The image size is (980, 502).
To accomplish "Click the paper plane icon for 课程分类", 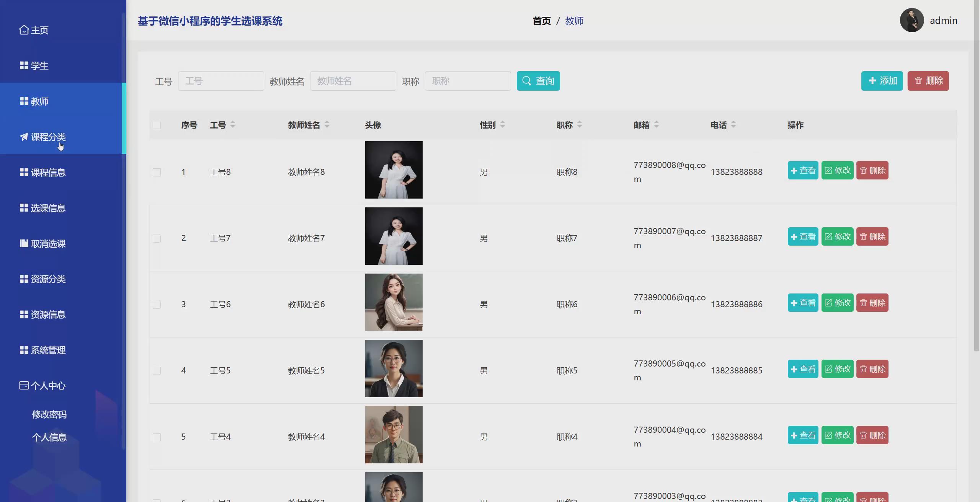I will click(x=24, y=137).
